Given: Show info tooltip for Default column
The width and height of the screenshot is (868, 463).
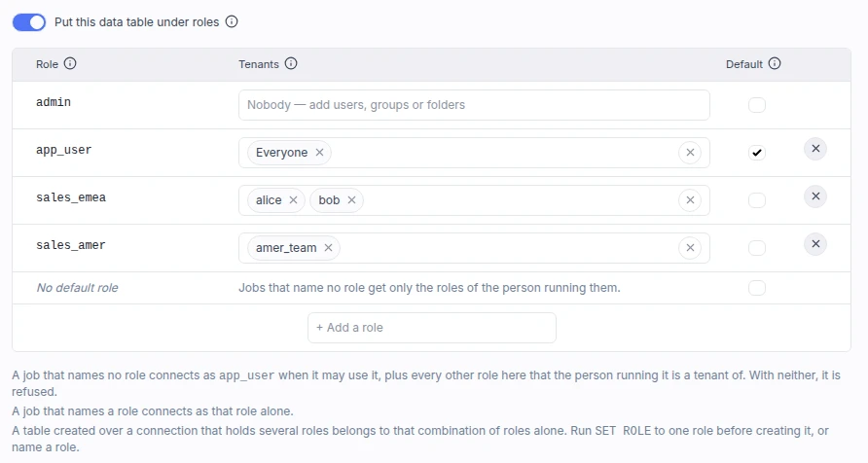Looking at the screenshot, I should 775,63.
